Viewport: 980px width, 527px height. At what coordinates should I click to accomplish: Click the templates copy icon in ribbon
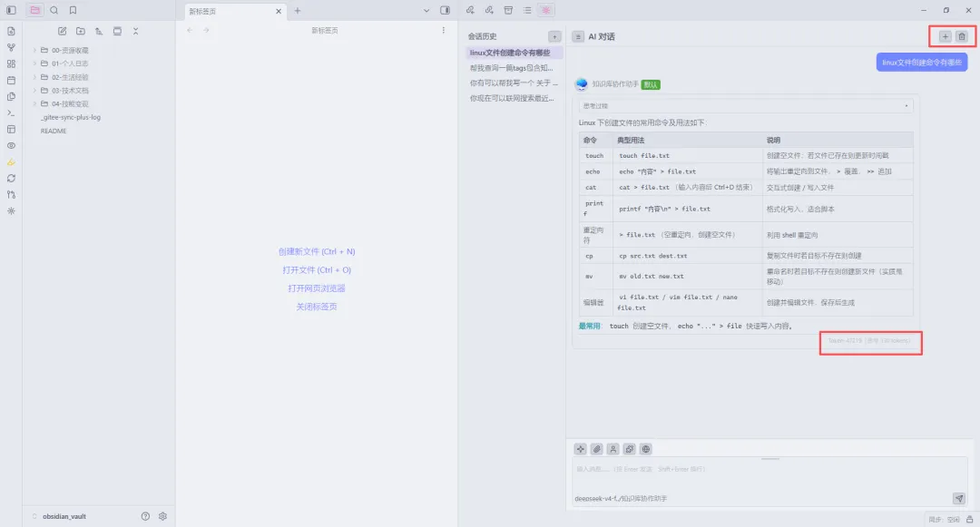tap(11, 97)
